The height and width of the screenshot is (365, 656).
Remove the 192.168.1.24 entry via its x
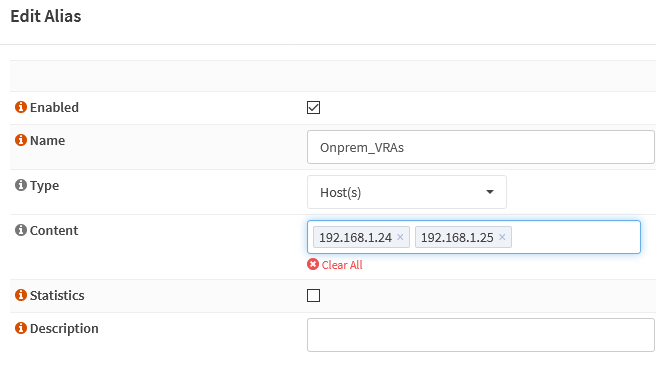click(400, 237)
